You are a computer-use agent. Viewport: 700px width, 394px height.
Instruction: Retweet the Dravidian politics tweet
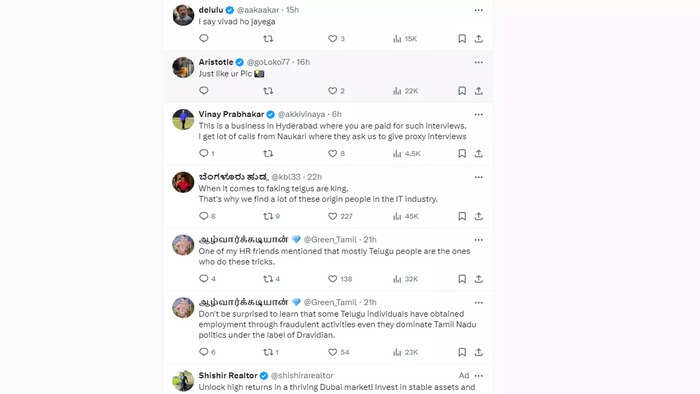coord(268,352)
